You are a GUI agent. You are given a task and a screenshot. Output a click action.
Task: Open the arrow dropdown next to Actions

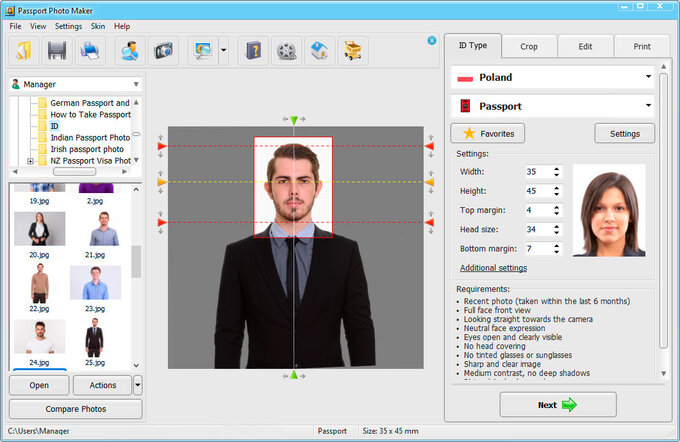tap(137, 385)
